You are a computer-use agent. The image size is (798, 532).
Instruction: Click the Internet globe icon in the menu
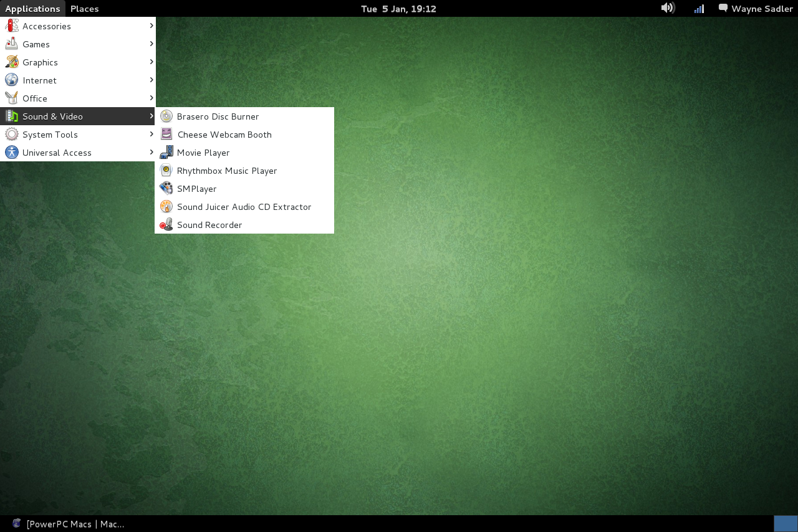[11, 80]
